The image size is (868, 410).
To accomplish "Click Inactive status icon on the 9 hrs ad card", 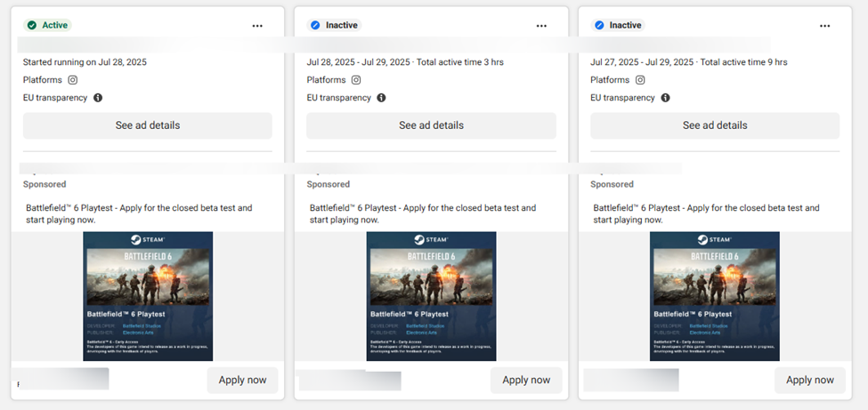I will point(599,25).
